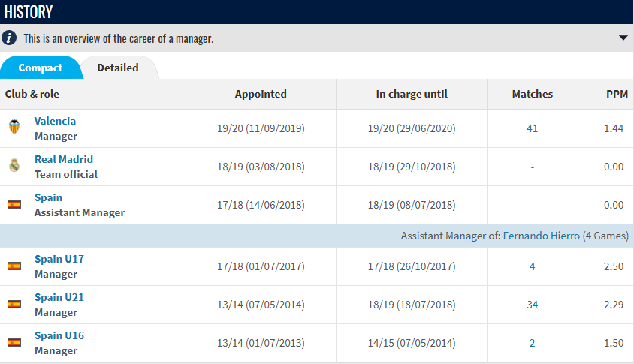Viewport: 634px width, 364px height.
Task: Click the Valencia club crest icon
Action: (x=14, y=128)
